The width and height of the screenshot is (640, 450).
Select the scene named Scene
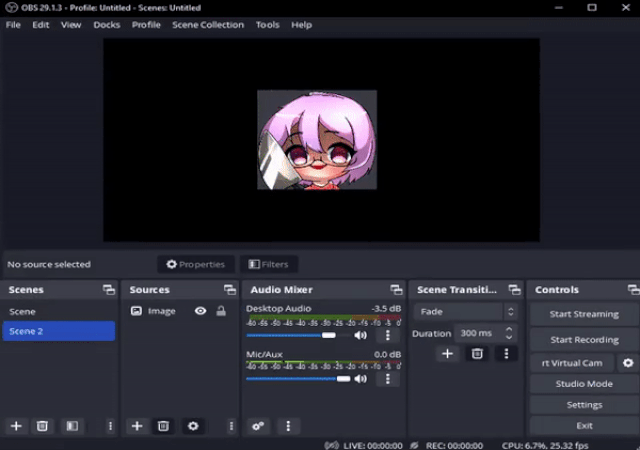59,312
